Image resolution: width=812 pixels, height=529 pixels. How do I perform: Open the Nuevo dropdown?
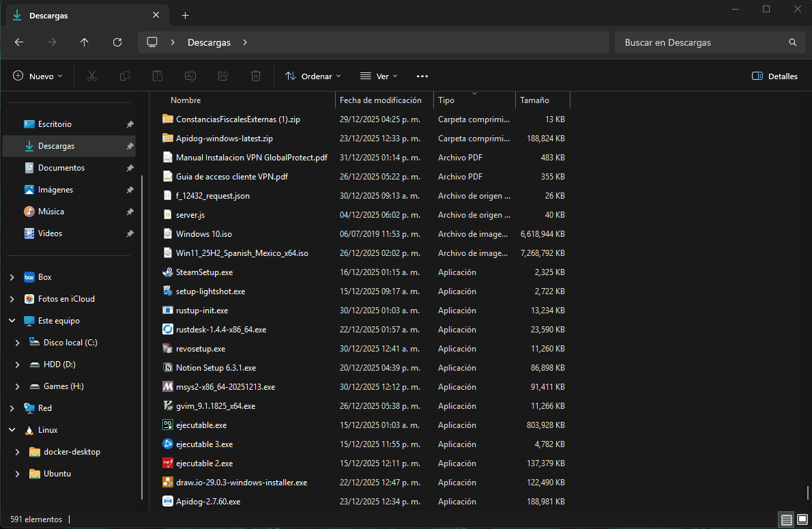point(38,76)
